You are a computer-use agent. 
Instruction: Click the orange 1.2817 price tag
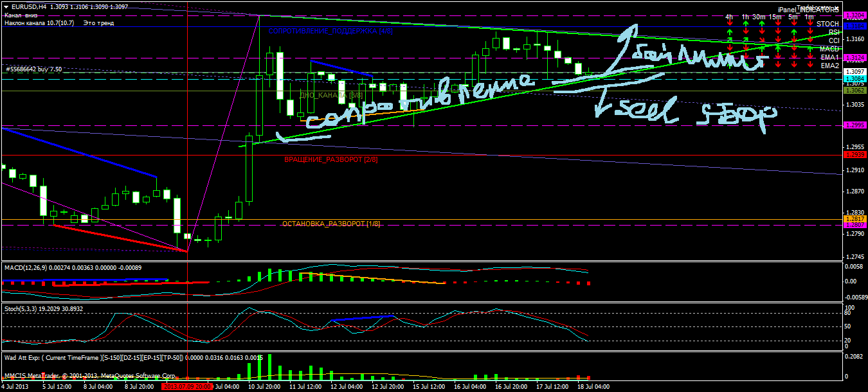855,219
